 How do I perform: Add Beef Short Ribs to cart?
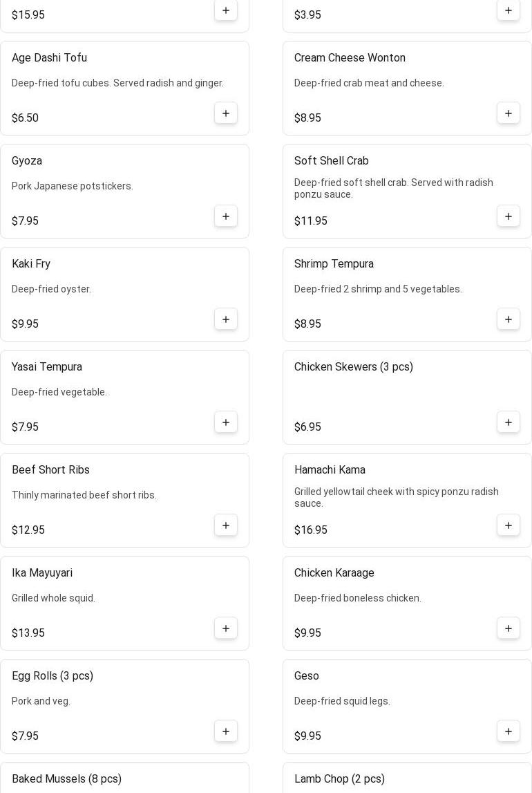tap(226, 525)
